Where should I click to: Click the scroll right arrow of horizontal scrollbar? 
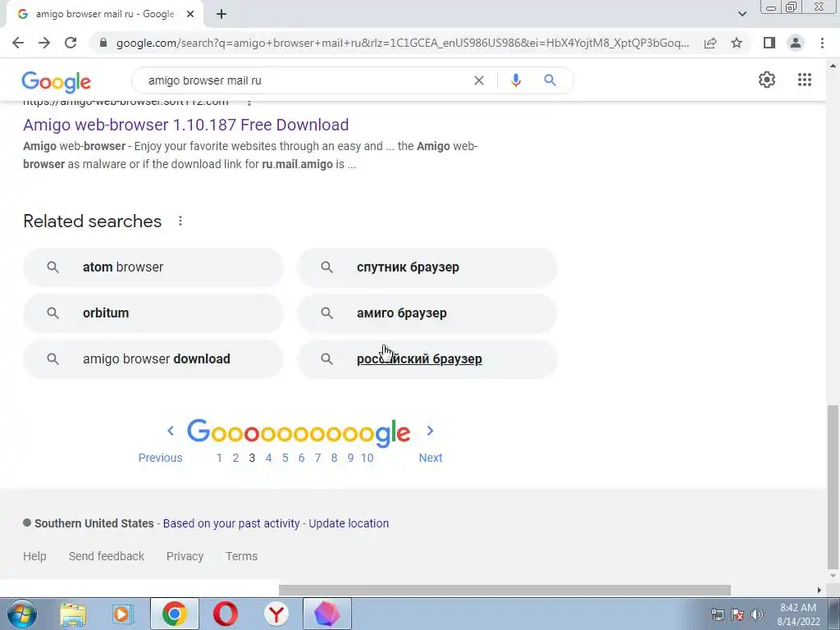click(819, 590)
